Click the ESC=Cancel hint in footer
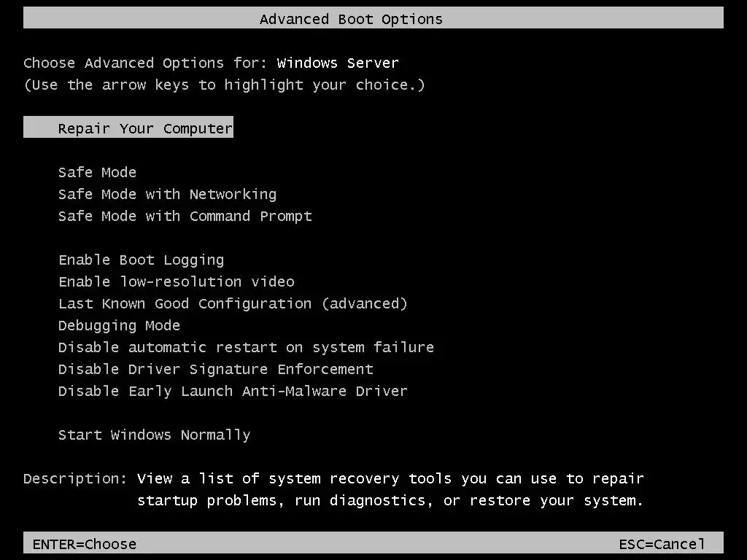The width and height of the screenshot is (747, 560). (x=662, y=544)
